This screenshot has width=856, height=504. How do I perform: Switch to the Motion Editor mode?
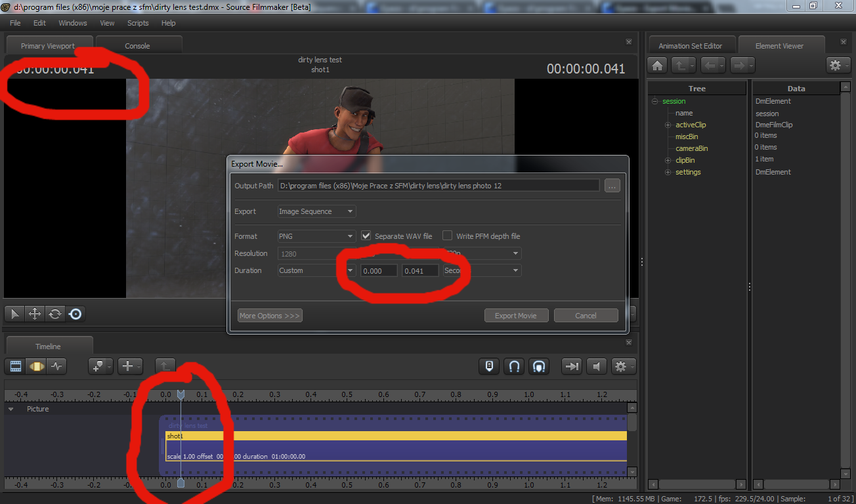click(x=36, y=366)
